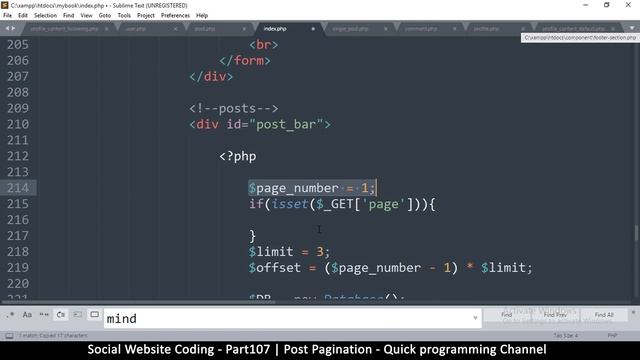Click the horizontal scrollbar at editor bottom

tap(139, 302)
